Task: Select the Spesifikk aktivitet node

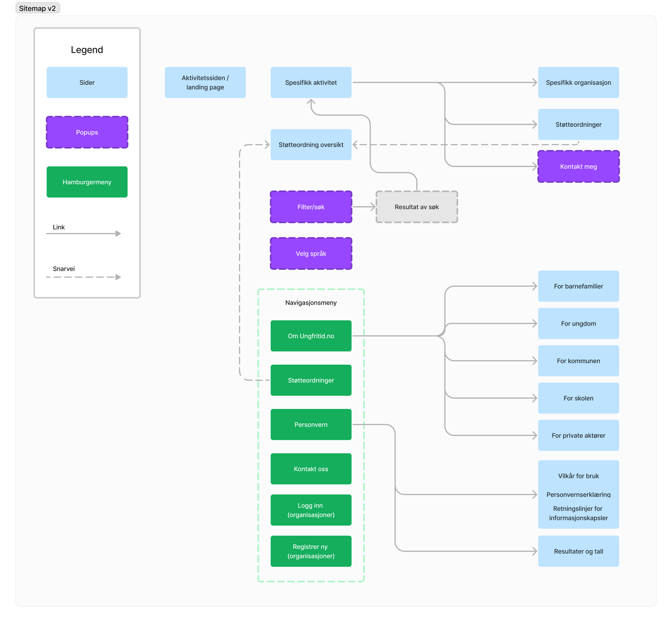Action: [311, 82]
